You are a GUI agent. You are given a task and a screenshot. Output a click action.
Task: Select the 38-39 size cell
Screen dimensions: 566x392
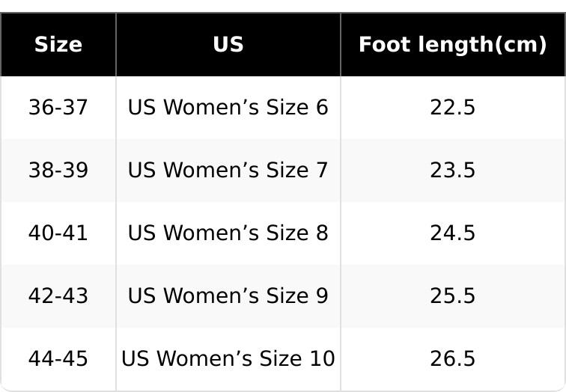pyautogui.click(x=58, y=171)
